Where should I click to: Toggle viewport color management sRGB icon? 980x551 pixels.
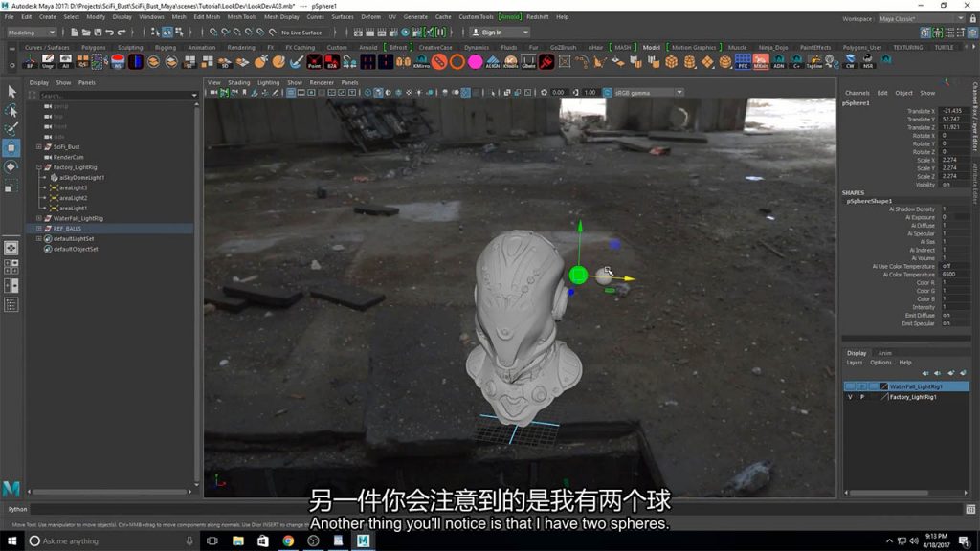(x=608, y=93)
